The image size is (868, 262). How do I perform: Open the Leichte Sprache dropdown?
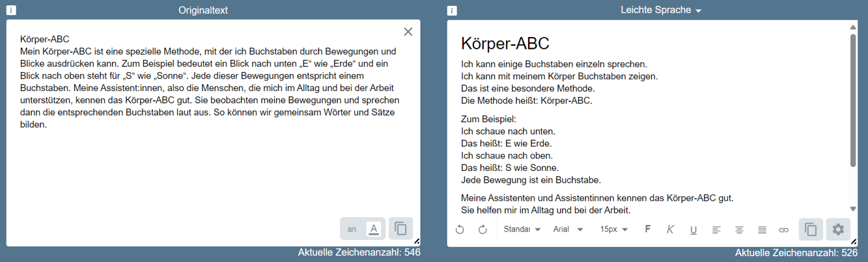point(661,10)
